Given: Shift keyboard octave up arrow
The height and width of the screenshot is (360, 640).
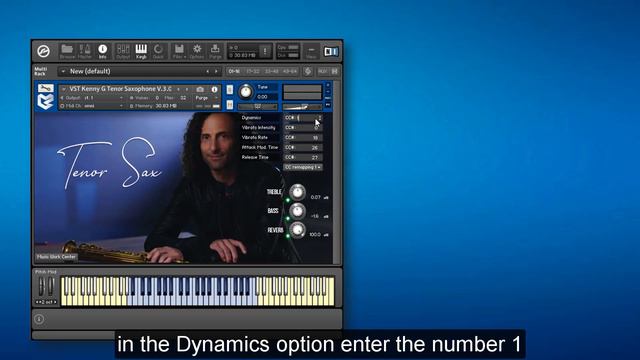Looking at the screenshot, I should click(55, 302).
